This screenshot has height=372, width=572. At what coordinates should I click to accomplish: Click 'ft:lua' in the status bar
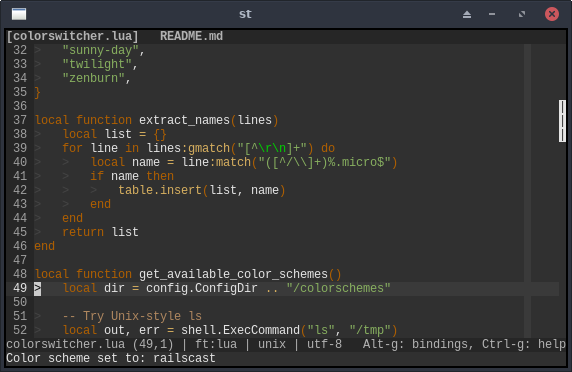coord(216,344)
